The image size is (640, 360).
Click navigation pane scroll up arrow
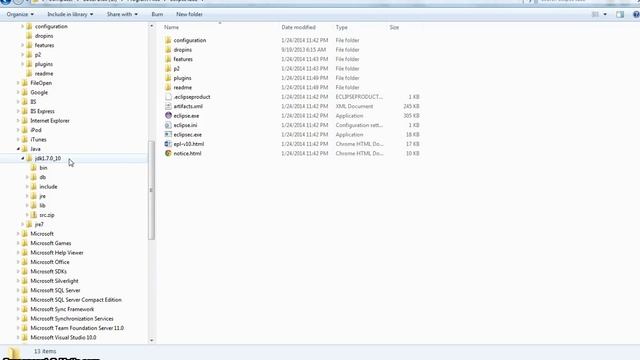click(151, 26)
